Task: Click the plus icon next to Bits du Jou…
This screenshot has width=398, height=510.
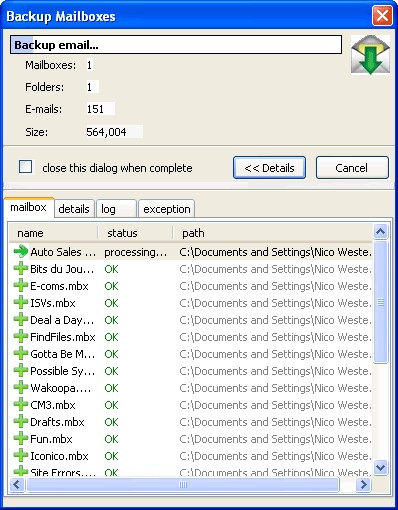Action: [x=21, y=269]
